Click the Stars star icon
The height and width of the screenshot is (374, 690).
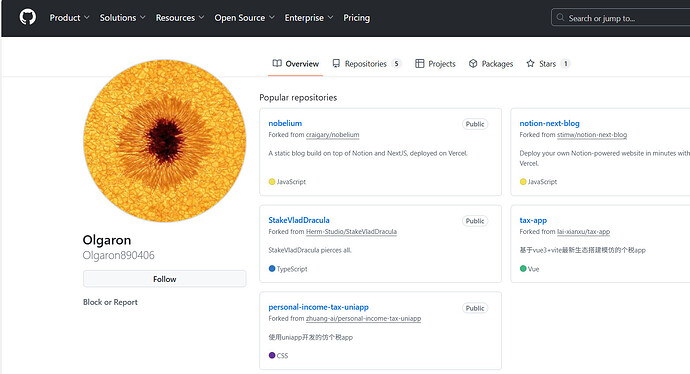click(530, 63)
